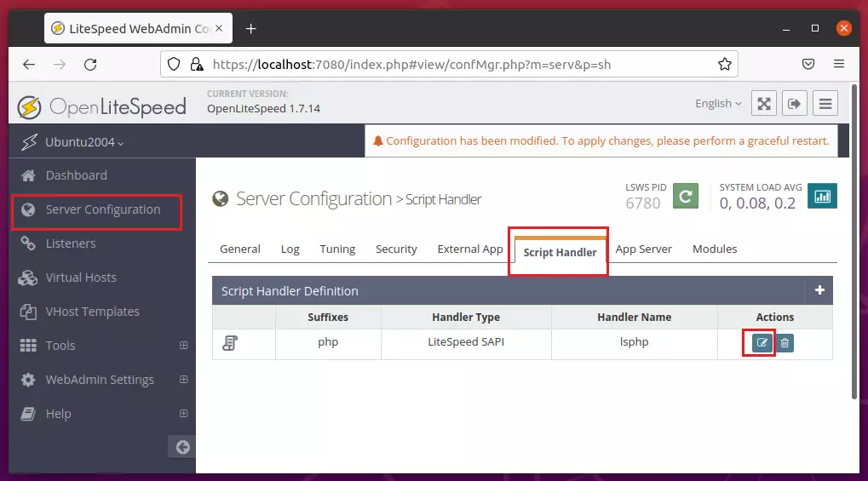The height and width of the screenshot is (481, 868).
Task: Click the 'LiteSpeed SAPI' cell
Action: (x=466, y=342)
